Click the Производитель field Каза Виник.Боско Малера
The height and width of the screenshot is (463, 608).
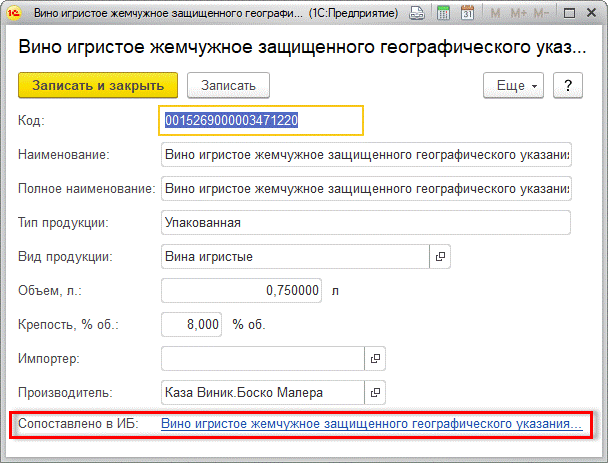(x=263, y=392)
